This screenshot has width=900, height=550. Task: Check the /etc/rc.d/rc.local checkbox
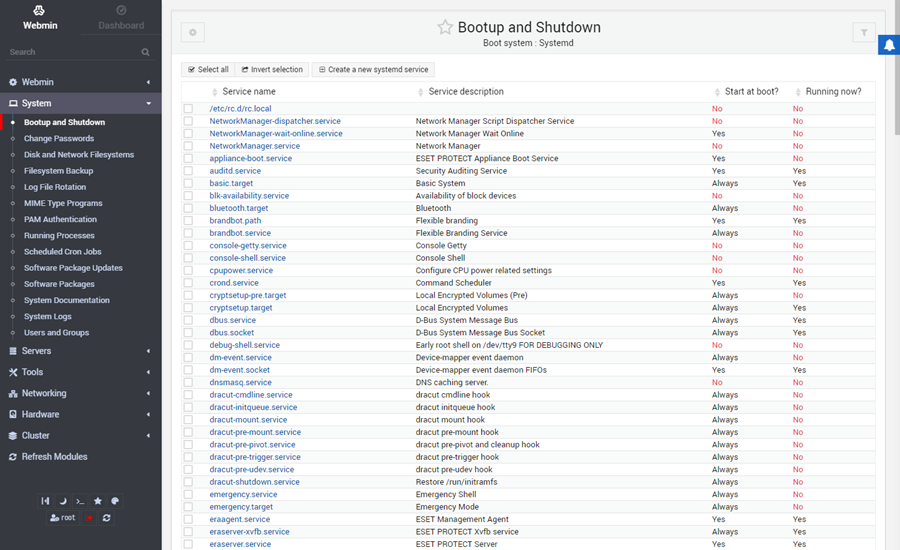point(188,109)
